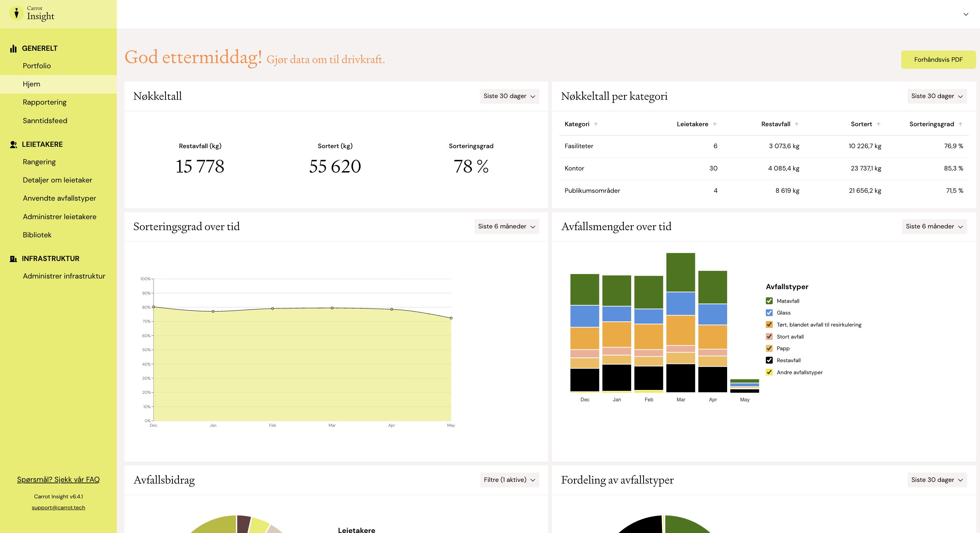Go to Rangering menu item

coord(39,162)
